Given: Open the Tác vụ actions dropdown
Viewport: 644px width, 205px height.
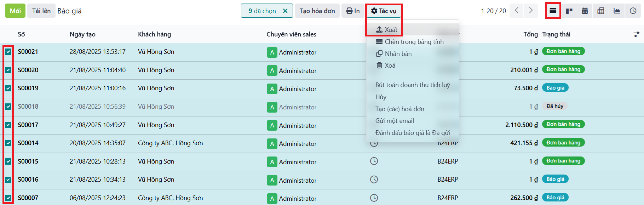Looking at the screenshot, I should [x=384, y=11].
